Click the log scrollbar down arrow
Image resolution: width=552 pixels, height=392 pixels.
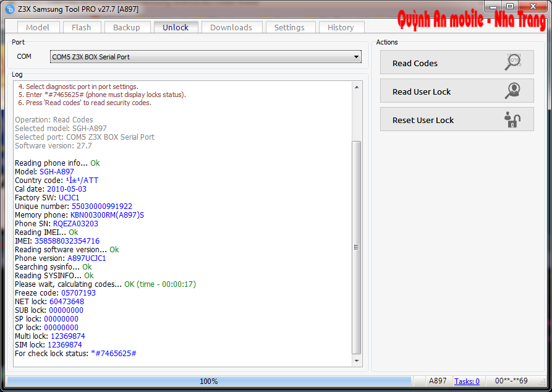357,360
